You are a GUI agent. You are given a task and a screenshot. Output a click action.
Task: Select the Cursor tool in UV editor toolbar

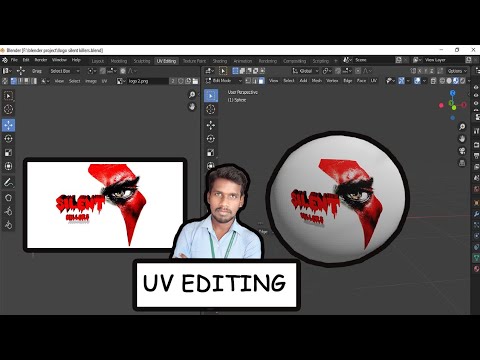tap(9, 109)
